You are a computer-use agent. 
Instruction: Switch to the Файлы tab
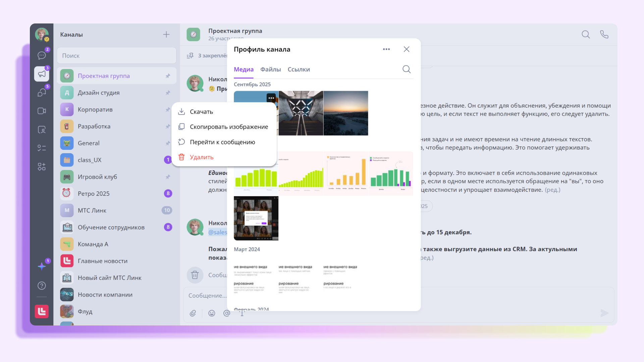tap(270, 69)
